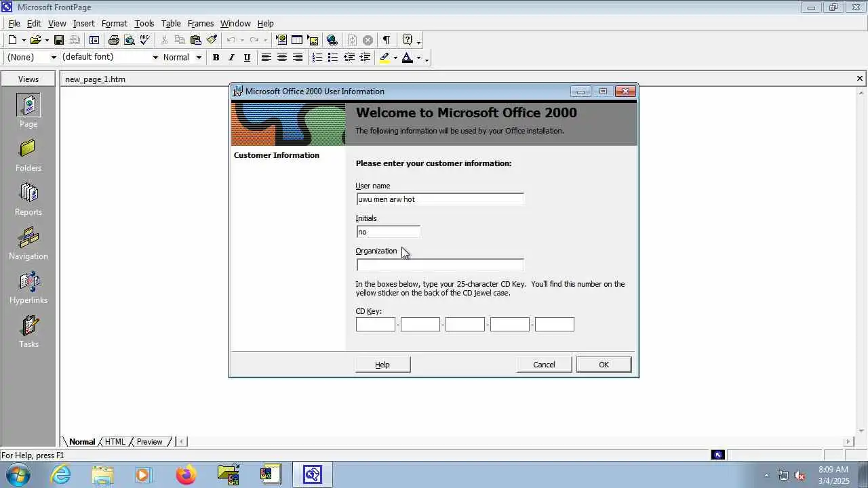Click the Insert Component toolbar icon
Viewport: 868px width, 488px height.
click(281, 40)
